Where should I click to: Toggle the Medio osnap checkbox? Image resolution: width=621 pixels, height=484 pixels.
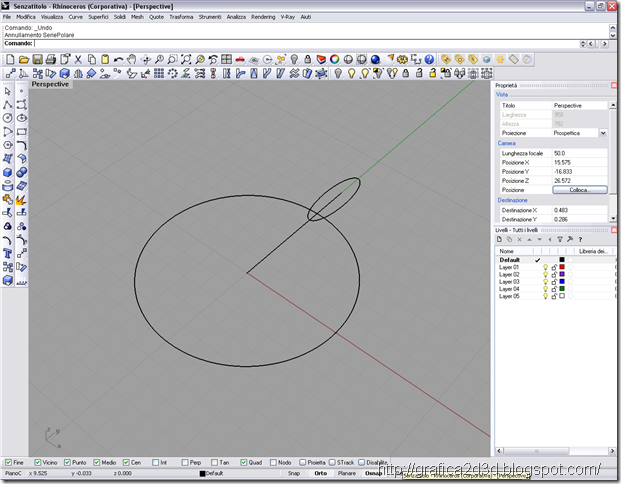tap(97, 463)
